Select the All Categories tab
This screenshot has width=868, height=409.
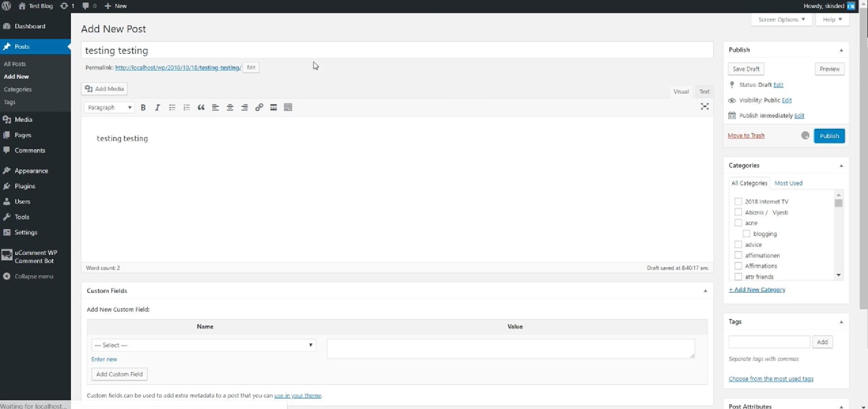(749, 183)
